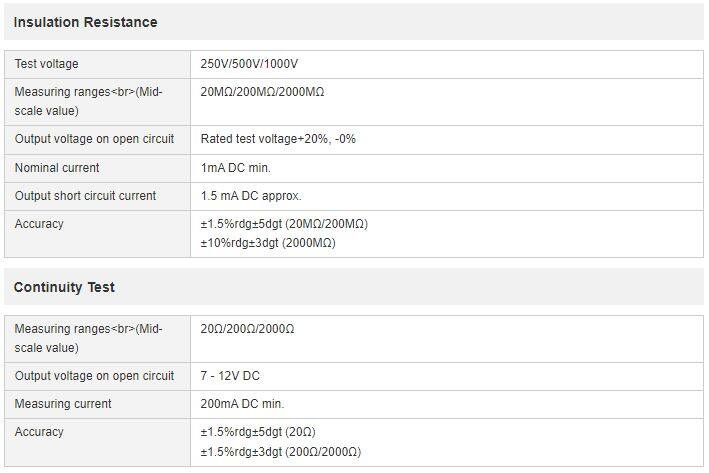Click the 1mA DC min. value

pyautogui.click(x=236, y=168)
